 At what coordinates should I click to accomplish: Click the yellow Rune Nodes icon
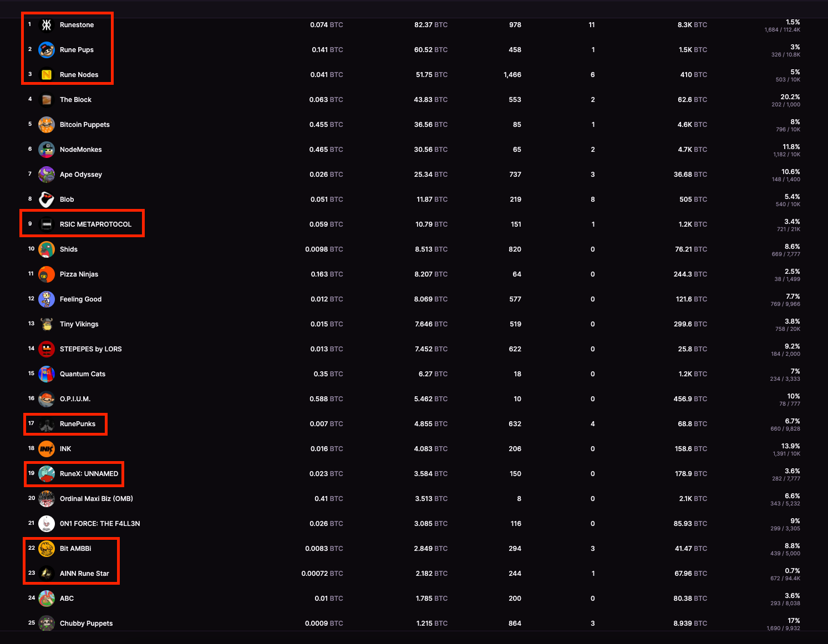coord(47,75)
